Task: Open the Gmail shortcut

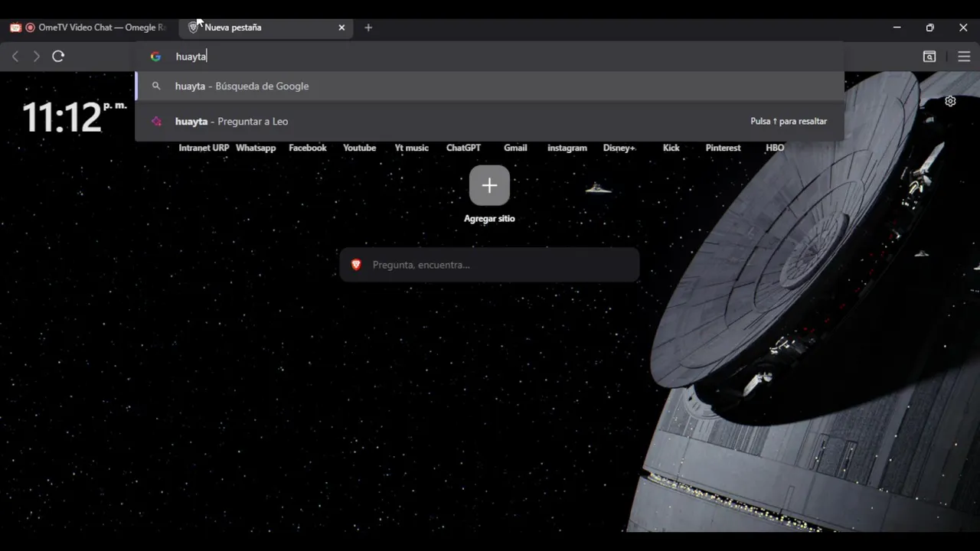Action: click(x=515, y=148)
